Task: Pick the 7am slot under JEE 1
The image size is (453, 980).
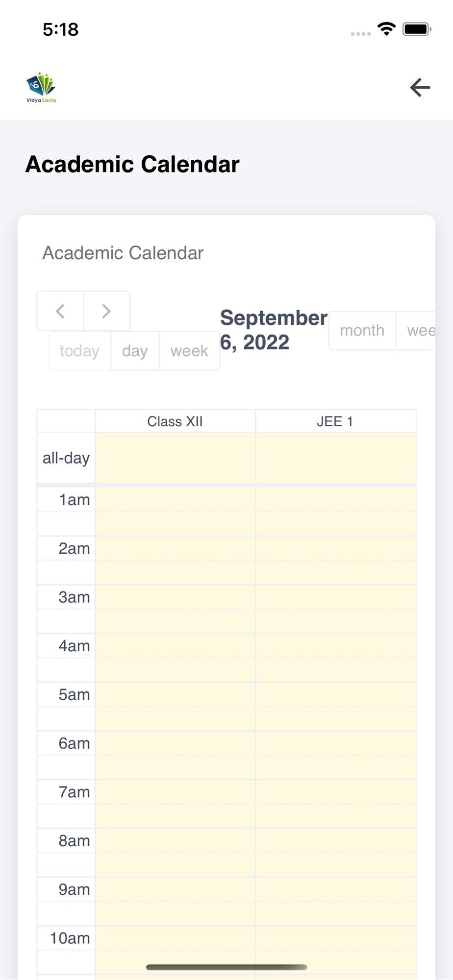Action: point(336,804)
